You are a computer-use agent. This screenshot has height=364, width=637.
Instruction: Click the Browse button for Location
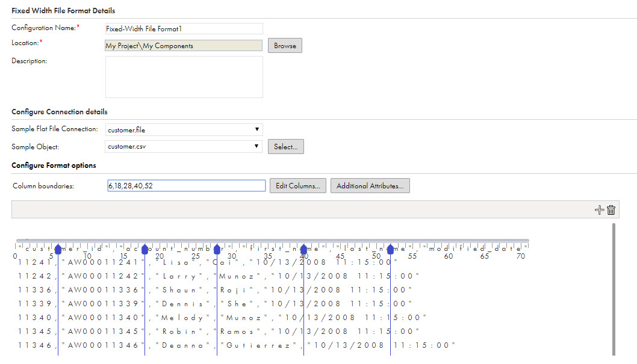(285, 46)
